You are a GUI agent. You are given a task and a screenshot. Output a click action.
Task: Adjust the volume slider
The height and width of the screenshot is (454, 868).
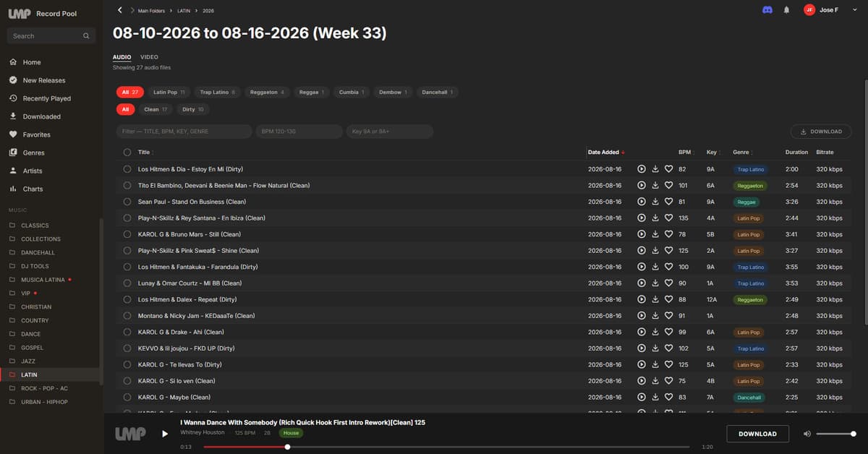click(x=835, y=434)
